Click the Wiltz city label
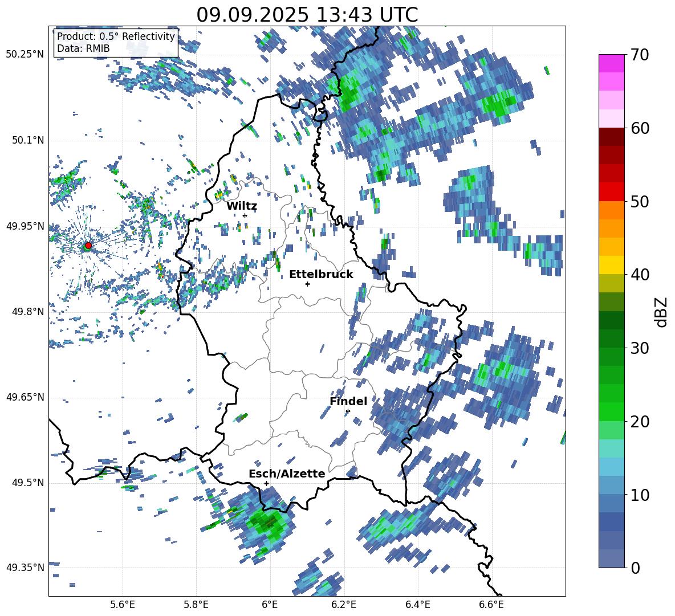This screenshot has height=616, width=675. (242, 206)
